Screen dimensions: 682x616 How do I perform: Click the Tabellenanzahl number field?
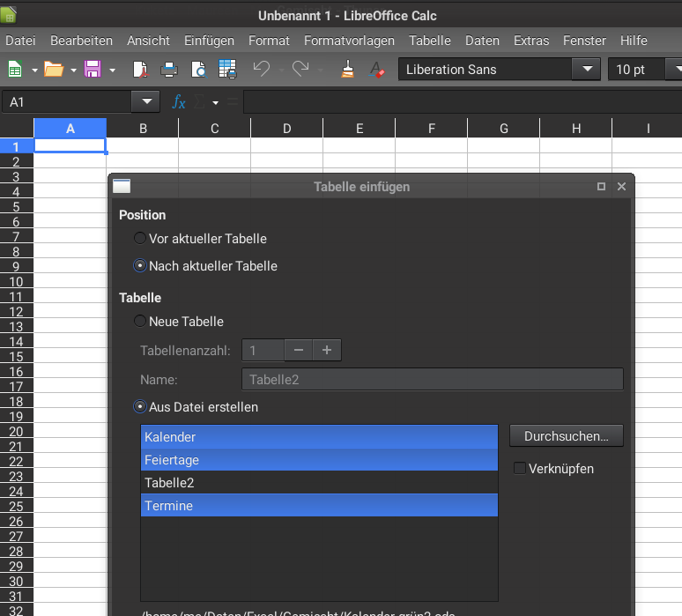263,350
